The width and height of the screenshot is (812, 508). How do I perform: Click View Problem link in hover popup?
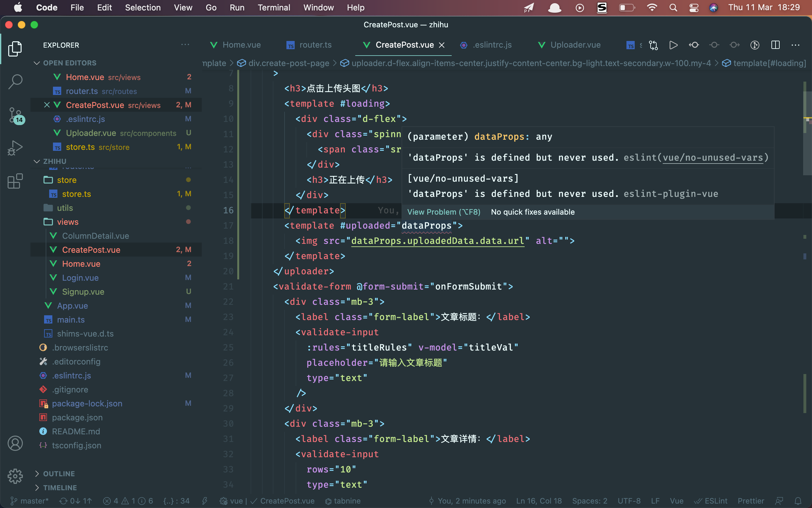[443, 212]
